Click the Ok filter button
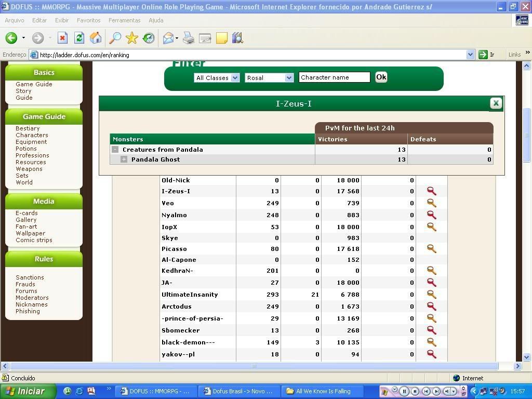Image resolution: width=532 pixels, height=399 pixels. coord(381,77)
